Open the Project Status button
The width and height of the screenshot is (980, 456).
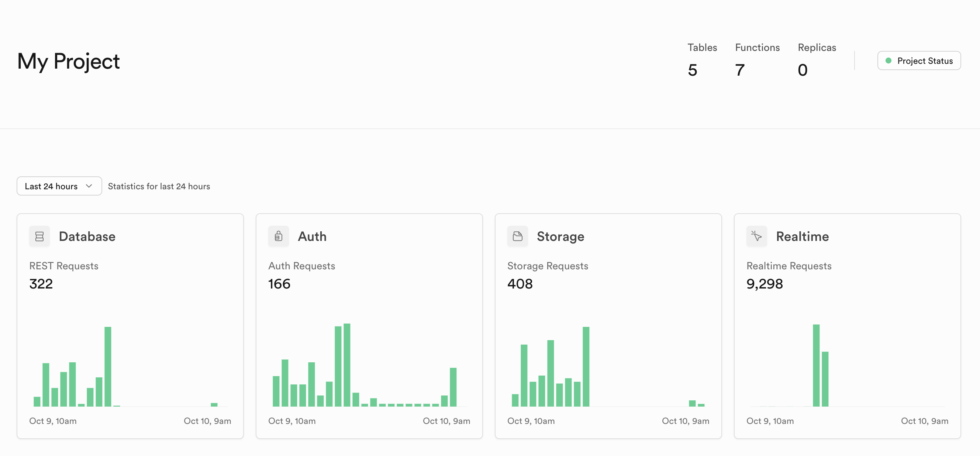(919, 61)
